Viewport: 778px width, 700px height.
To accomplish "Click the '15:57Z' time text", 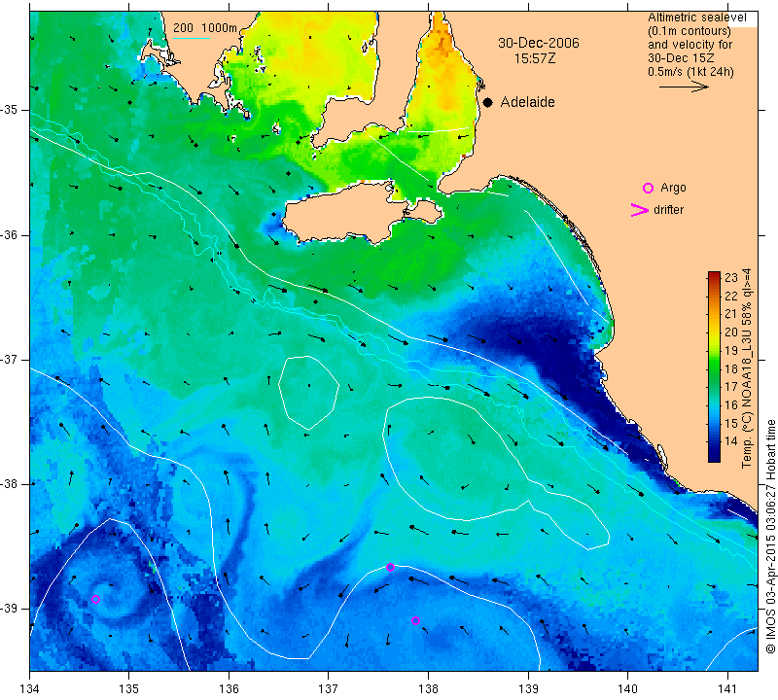I will pos(534,58).
